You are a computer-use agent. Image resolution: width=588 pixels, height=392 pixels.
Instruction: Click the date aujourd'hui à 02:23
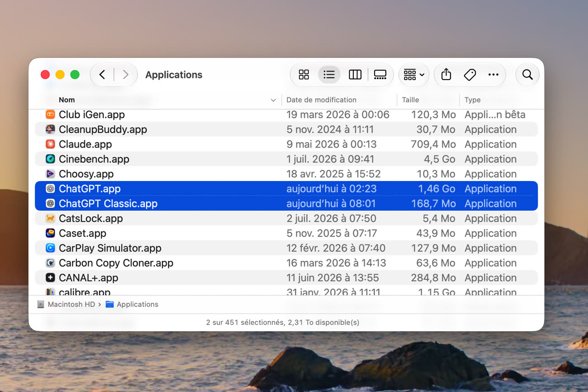332,189
